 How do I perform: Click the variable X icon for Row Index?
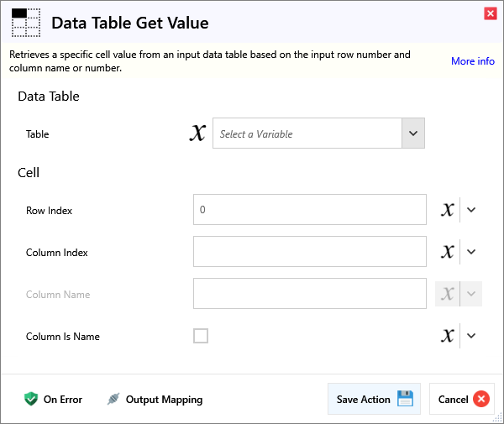click(447, 210)
